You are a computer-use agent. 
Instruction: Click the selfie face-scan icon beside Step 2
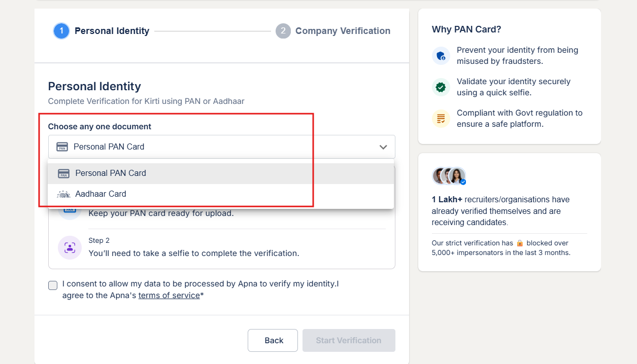coord(70,247)
